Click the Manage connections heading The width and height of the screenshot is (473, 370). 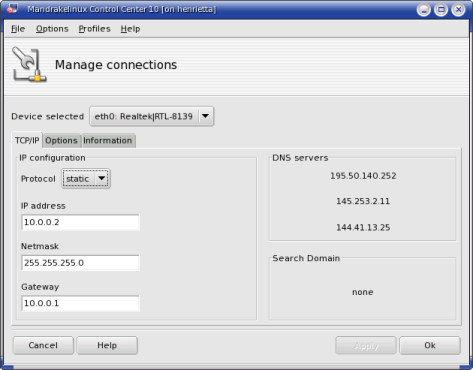(116, 65)
